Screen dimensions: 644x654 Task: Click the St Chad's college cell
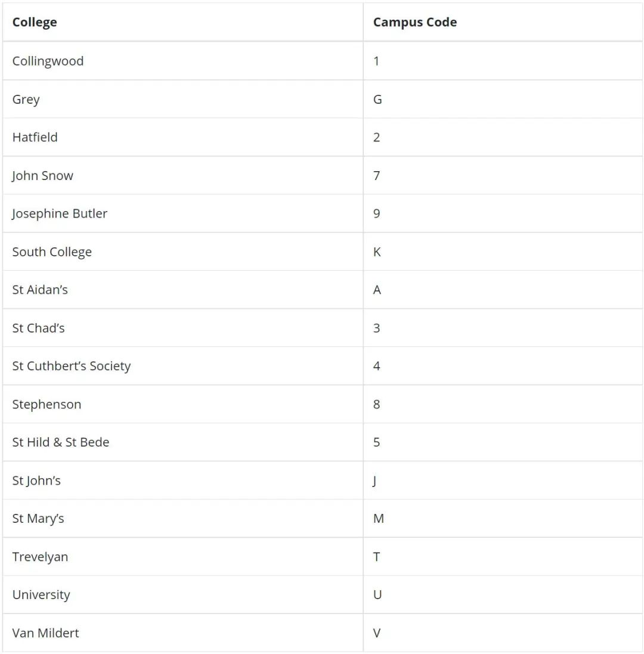(38, 328)
